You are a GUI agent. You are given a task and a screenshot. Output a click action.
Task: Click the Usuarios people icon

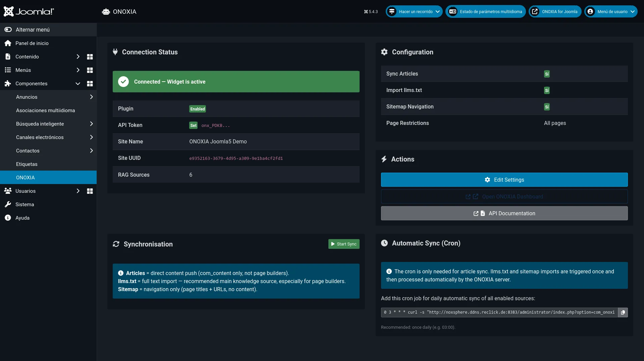(x=8, y=191)
